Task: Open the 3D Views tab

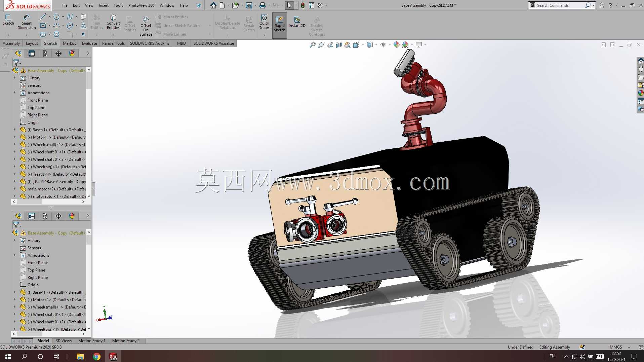Action: 64,341
